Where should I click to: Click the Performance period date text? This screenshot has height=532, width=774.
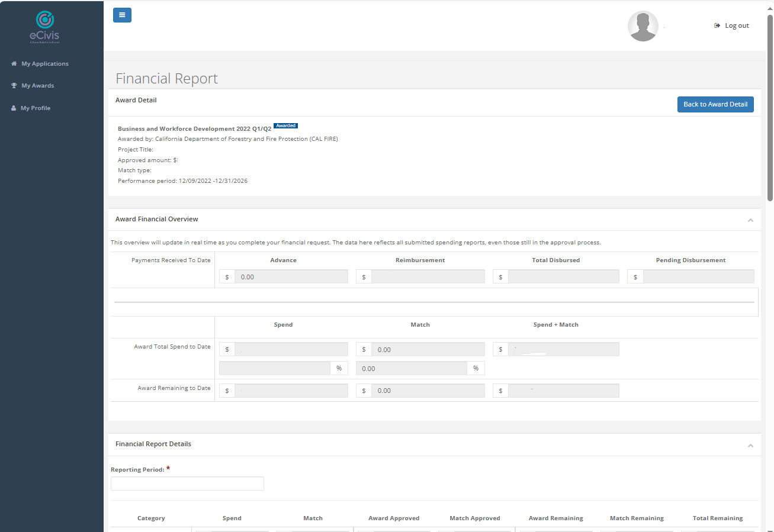pos(183,181)
